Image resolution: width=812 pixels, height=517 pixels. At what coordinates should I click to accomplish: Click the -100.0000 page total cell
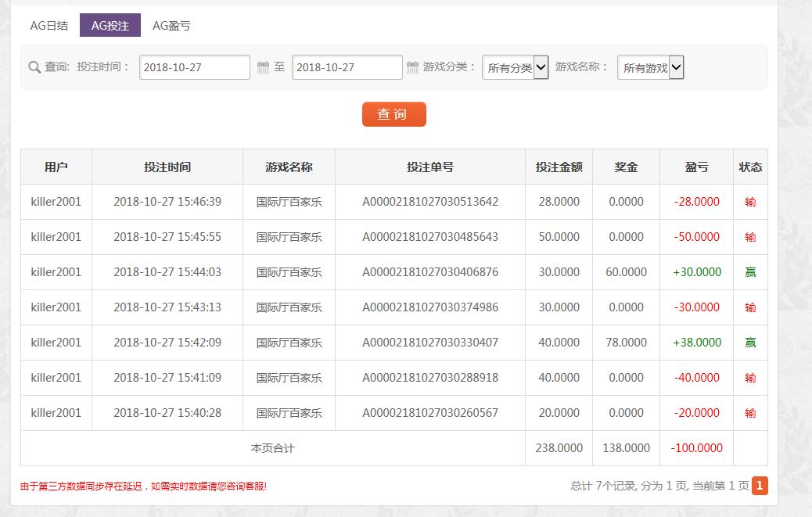(x=696, y=448)
